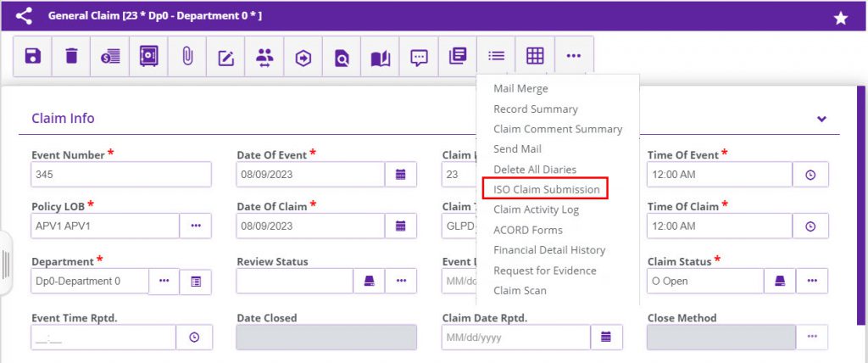Select Claim Activity Log option
Image resolution: width=868 pixels, height=363 pixels.
point(536,209)
